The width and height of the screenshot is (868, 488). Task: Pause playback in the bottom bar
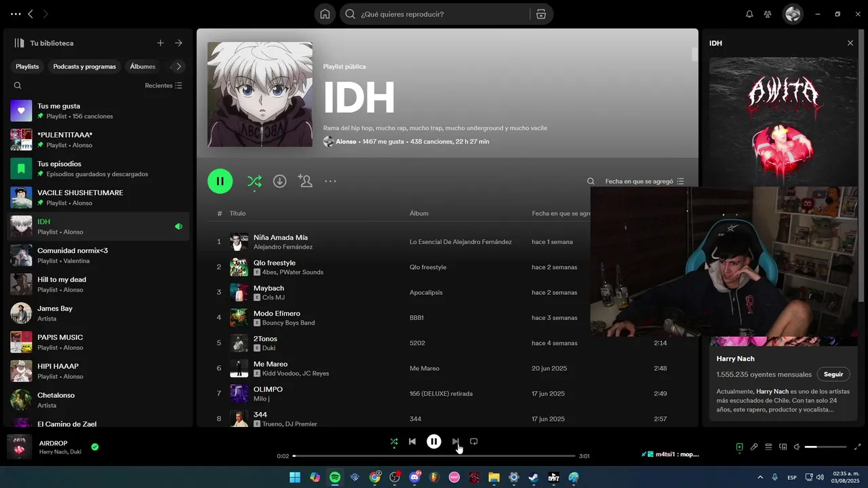click(x=434, y=441)
